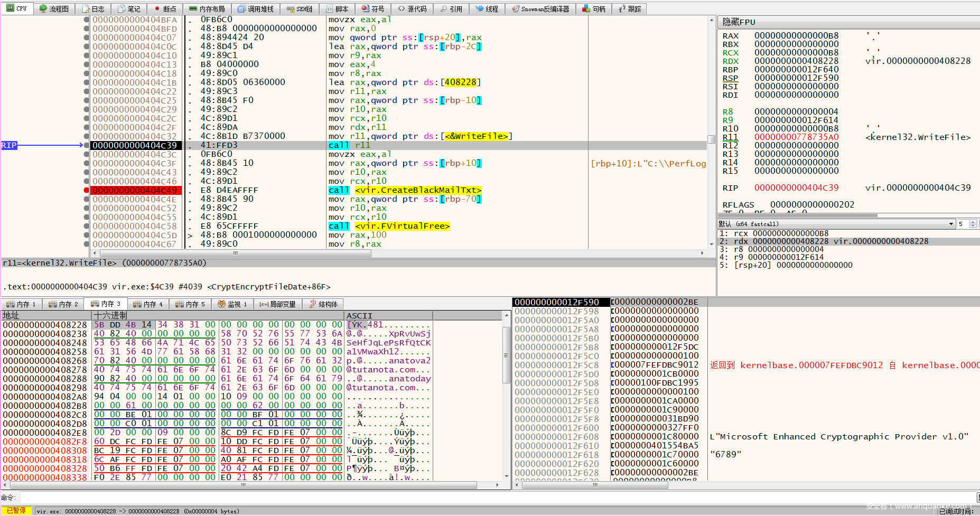Click the Snowman反编译器 decompiler icon
980x516 pixels.
[515, 9]
